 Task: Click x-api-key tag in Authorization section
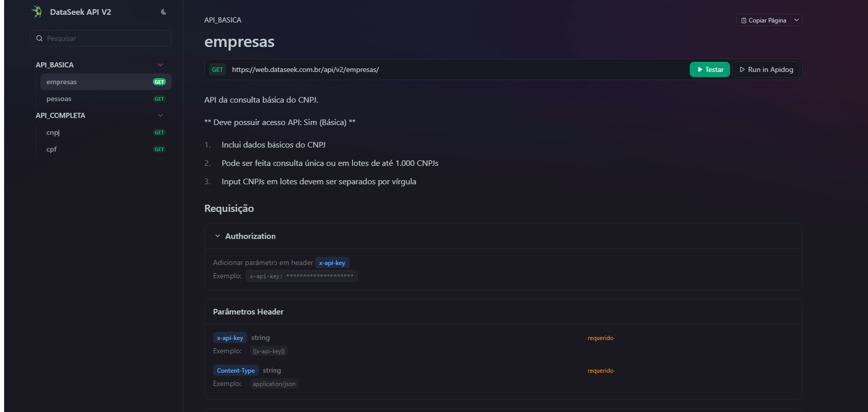332,263
